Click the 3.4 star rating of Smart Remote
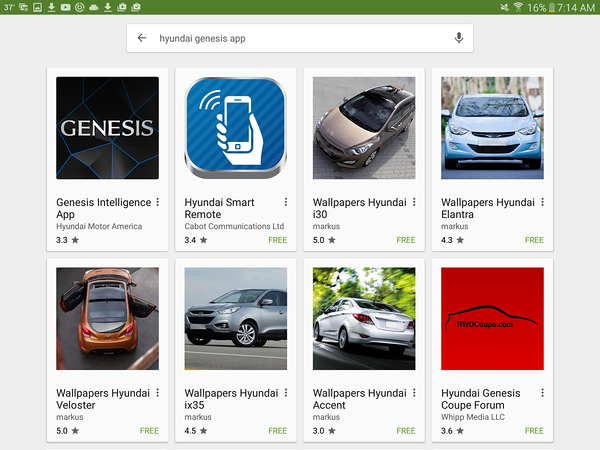 coord(196,240)
